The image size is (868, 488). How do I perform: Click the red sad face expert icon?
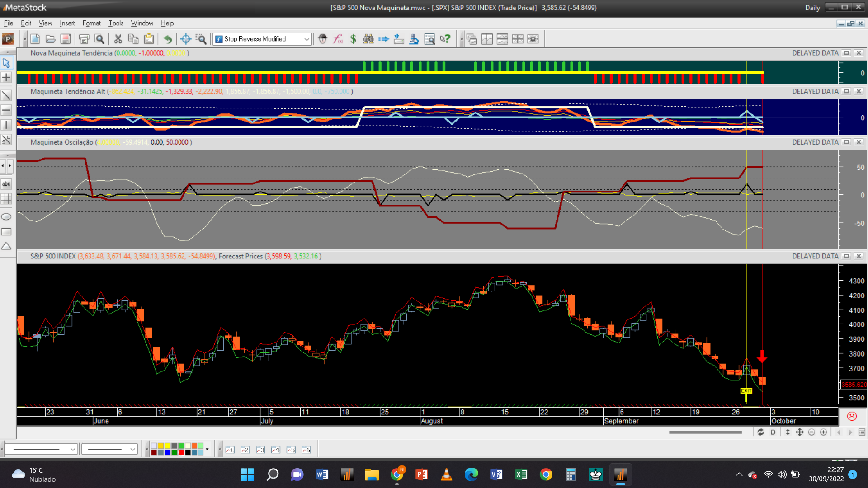(x=852, y=416)
